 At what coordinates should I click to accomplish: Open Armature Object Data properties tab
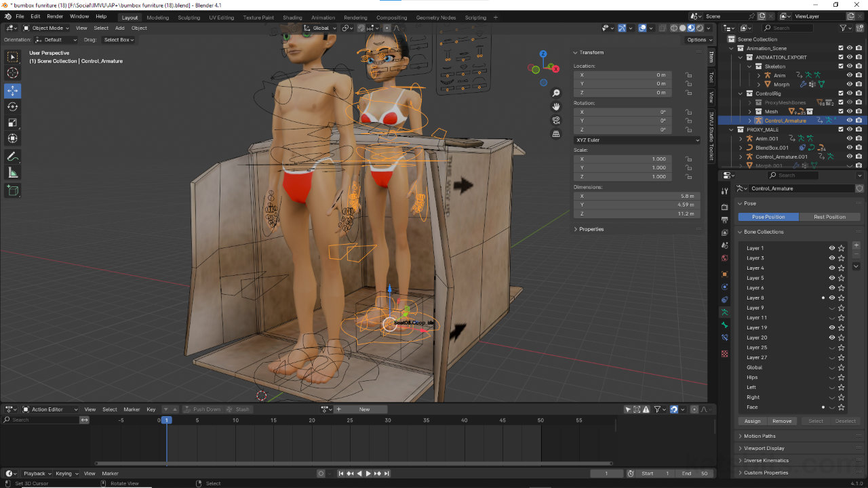pyautogui.click(x=725, y=312)
